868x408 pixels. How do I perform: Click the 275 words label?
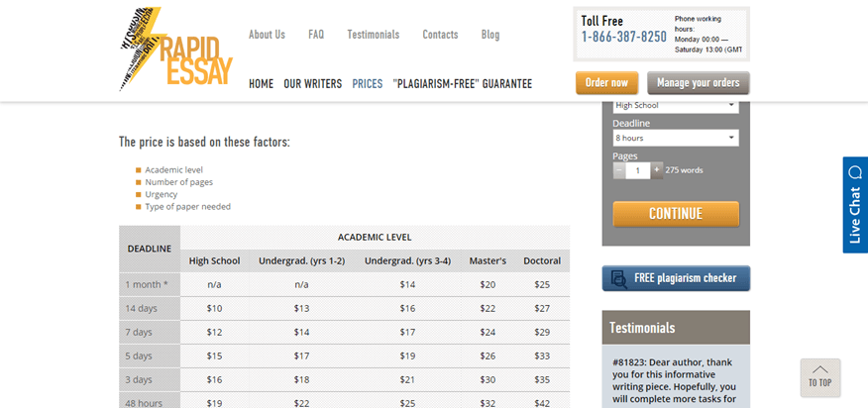(x=685, y=170)
